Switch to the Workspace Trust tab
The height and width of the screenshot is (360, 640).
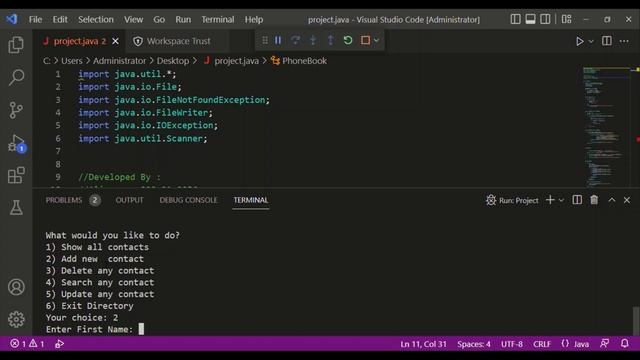178,41
